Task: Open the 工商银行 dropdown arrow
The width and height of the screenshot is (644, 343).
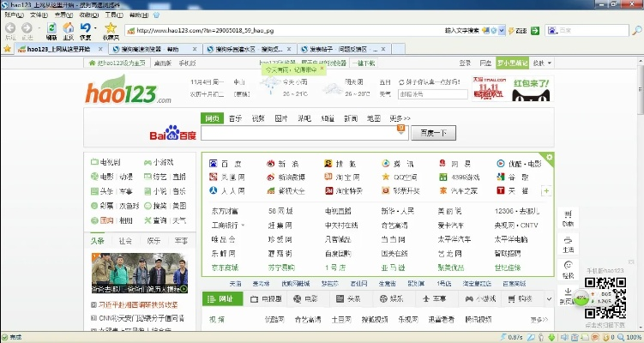Action: 241,225
